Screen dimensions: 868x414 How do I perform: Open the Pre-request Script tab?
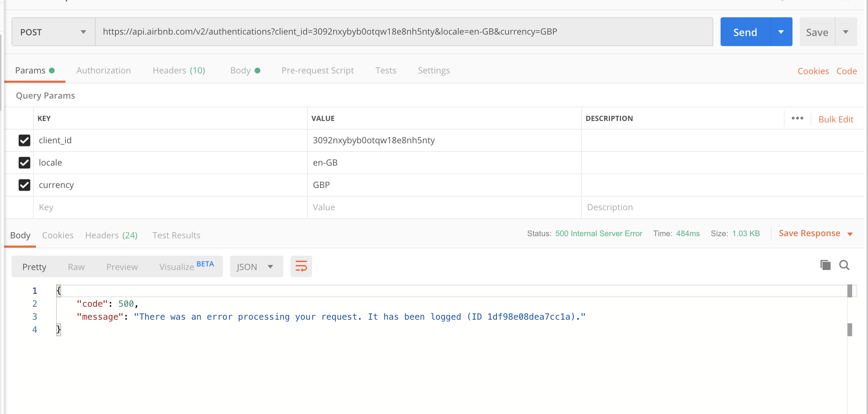click(x=317, y=71)
